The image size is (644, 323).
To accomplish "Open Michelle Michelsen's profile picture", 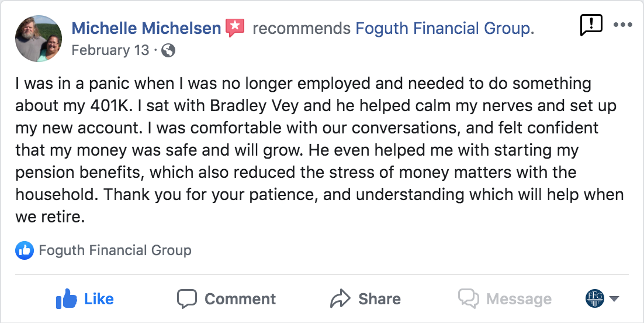I will click(x=39, y=39).
